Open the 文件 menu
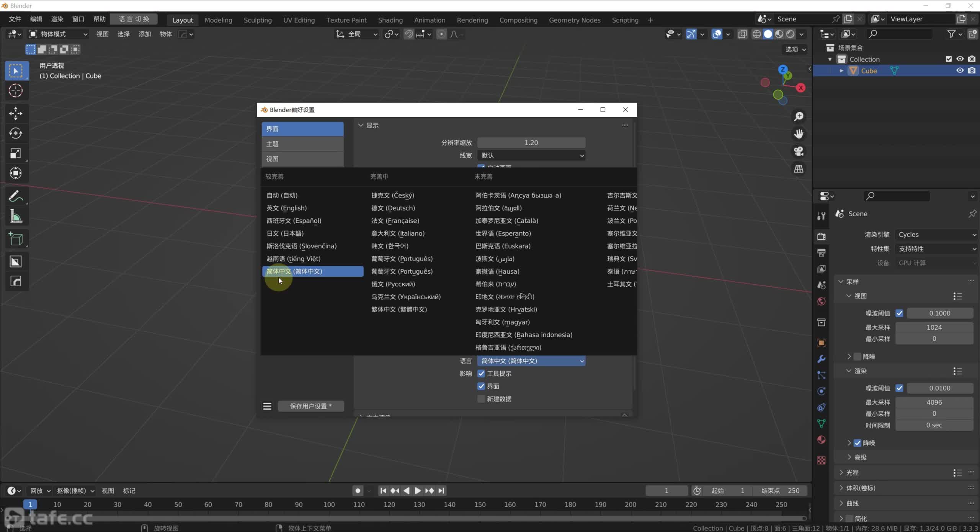 point(15,19)
